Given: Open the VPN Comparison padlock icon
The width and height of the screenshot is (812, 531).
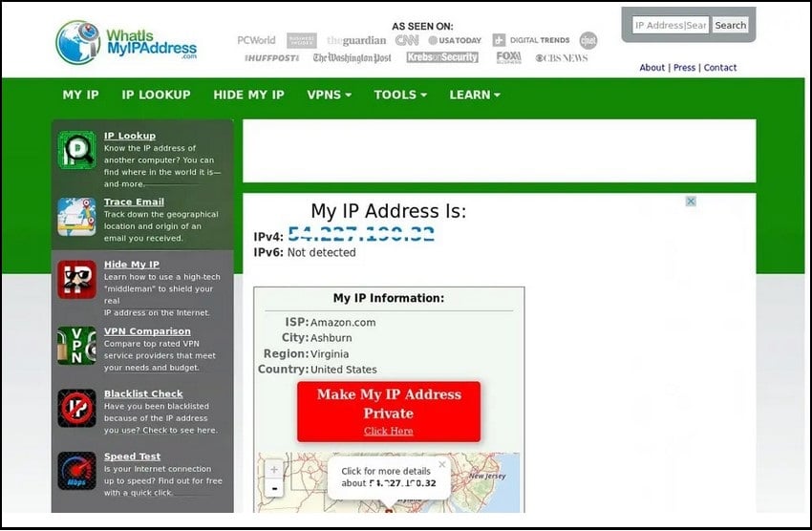Looking at the screenshot, I should pyautogui.click(x=76, y=345).
